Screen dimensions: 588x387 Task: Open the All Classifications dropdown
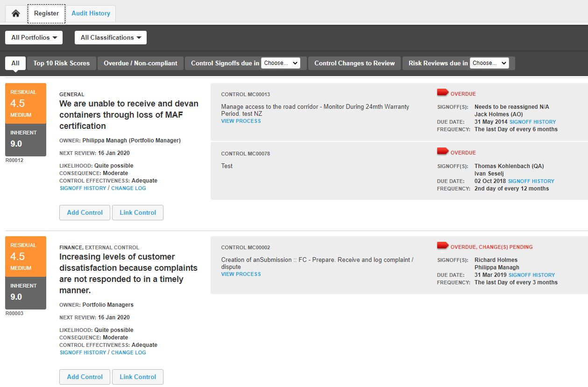coord(111,38)
